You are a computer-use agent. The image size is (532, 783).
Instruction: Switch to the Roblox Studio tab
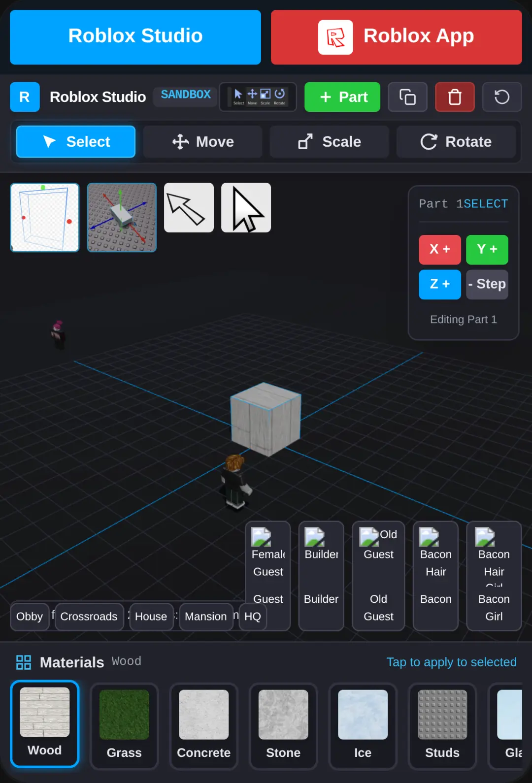[135, 37]
